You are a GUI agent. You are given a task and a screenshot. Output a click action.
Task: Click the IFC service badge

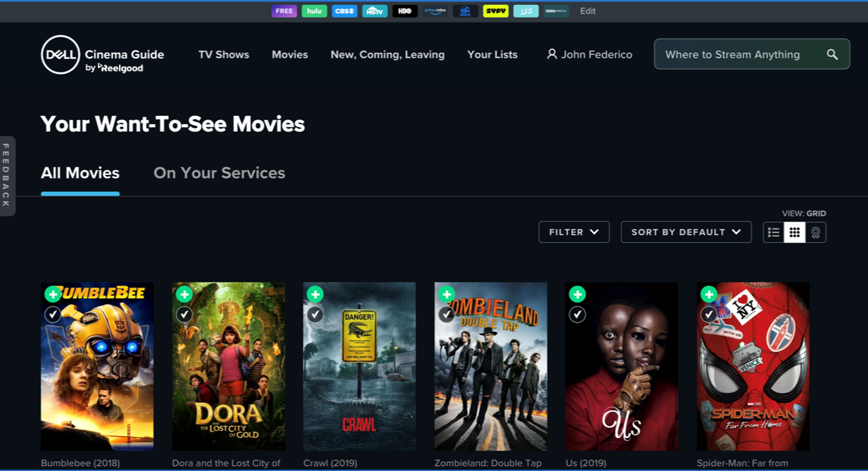pyautogui.click(x=526, y=11)
